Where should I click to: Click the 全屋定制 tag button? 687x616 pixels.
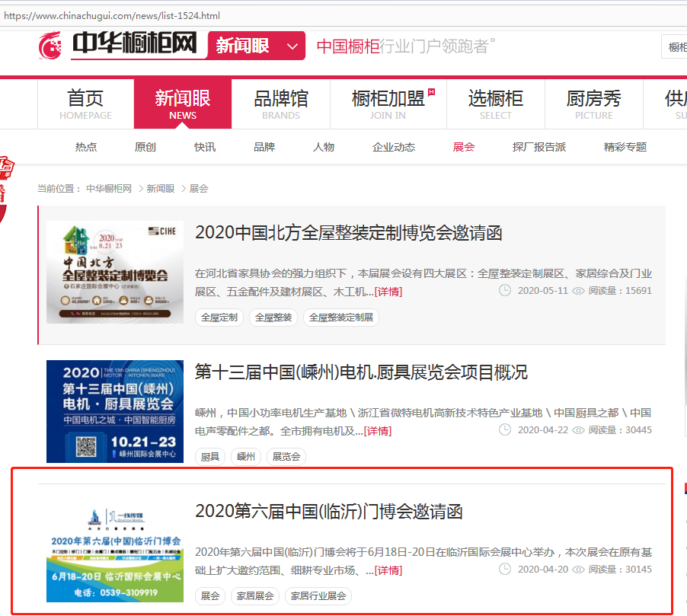pos(219,318)
